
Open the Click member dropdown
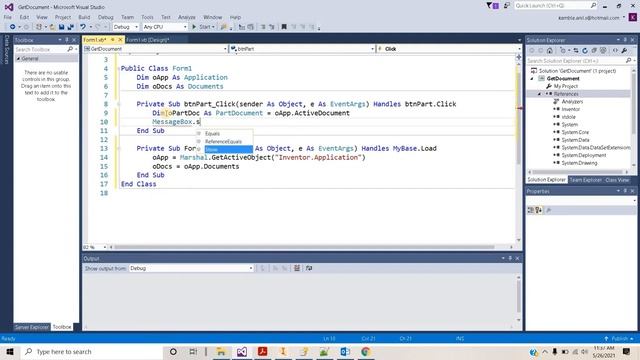(449, 49)
